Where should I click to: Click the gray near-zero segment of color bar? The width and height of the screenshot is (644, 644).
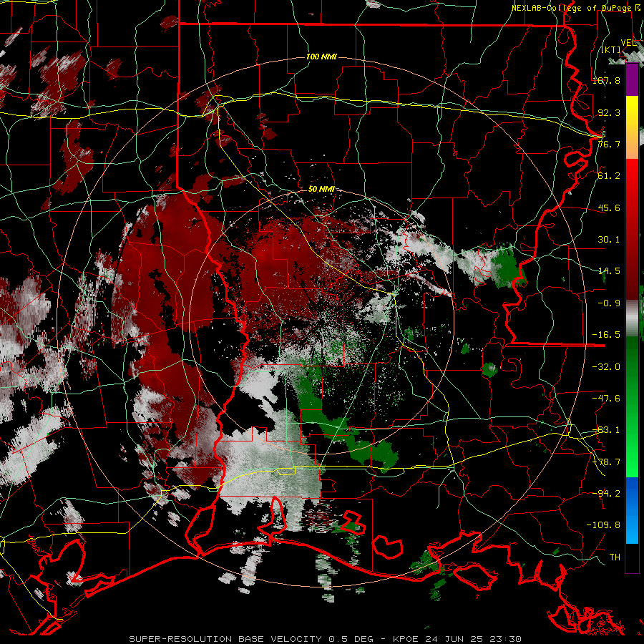point(632,318)
